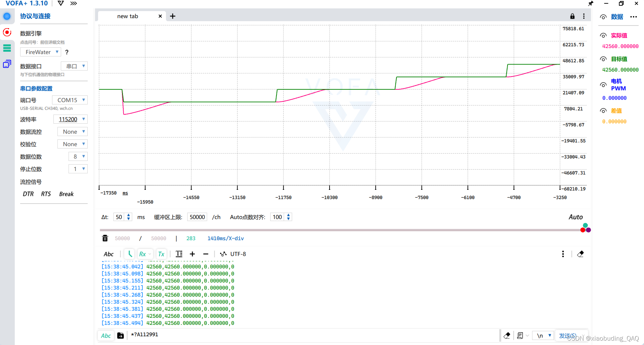Open the green list panel icon in sidebar
644x345 pixels.
tap(7, 48)
